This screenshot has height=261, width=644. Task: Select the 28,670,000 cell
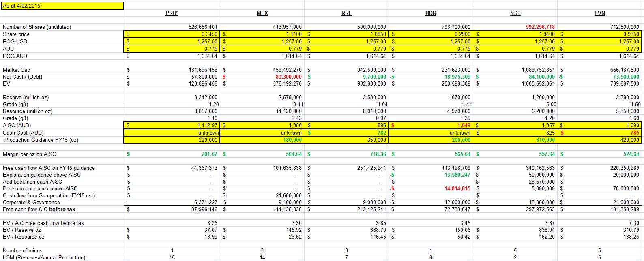click(542, 182)
